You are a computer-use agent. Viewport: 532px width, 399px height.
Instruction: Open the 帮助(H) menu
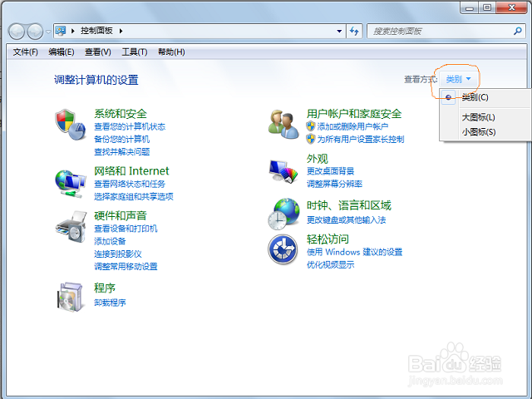[x=171, y=52]
